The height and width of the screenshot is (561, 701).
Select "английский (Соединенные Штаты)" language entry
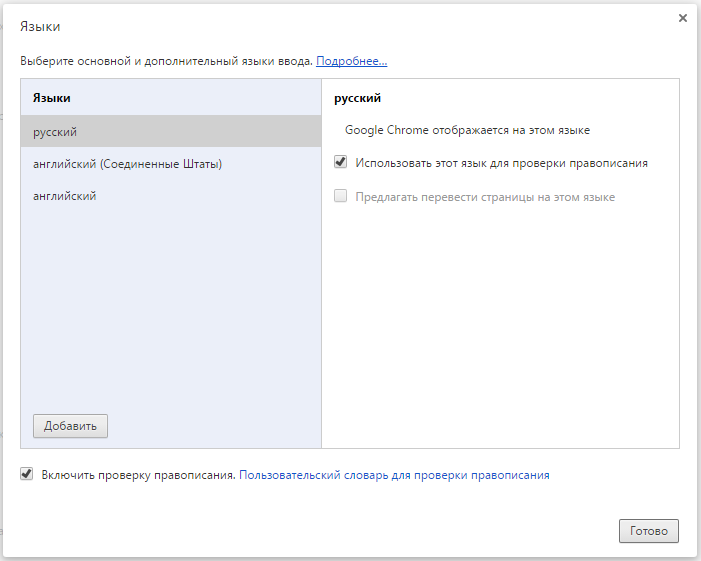click(x=127, y=164)
